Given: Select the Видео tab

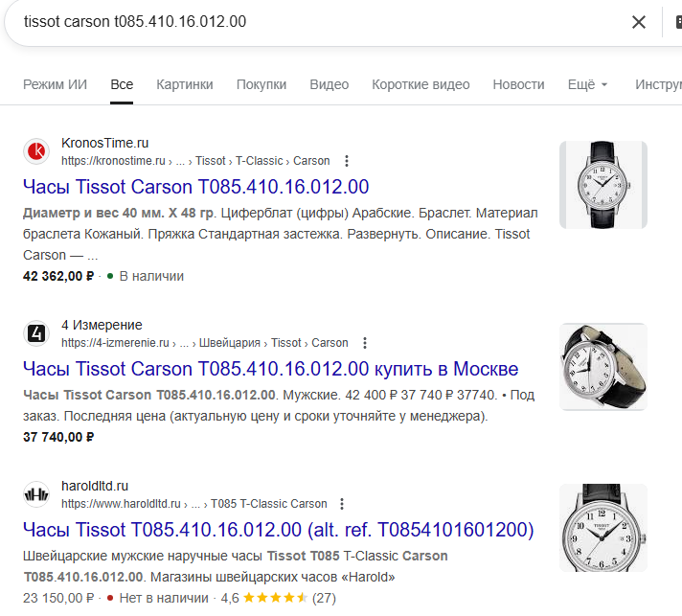Looking at the screenshot, I should click(x=330, y=84).
